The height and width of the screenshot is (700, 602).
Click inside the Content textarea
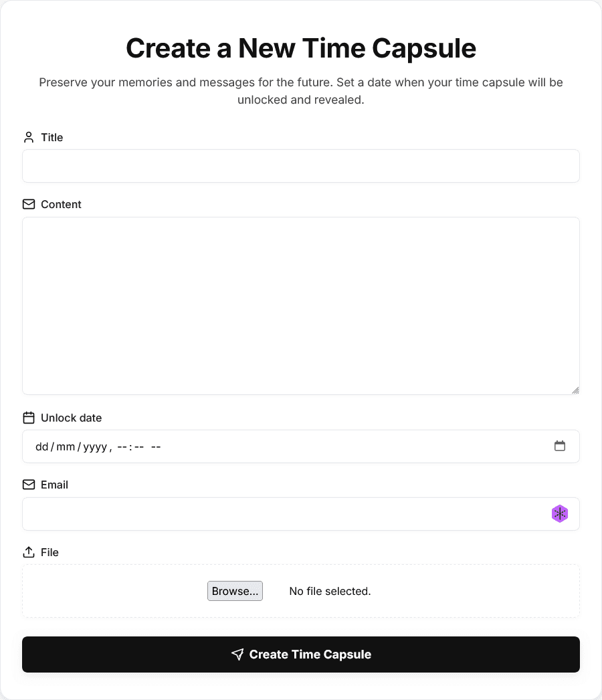301,304
